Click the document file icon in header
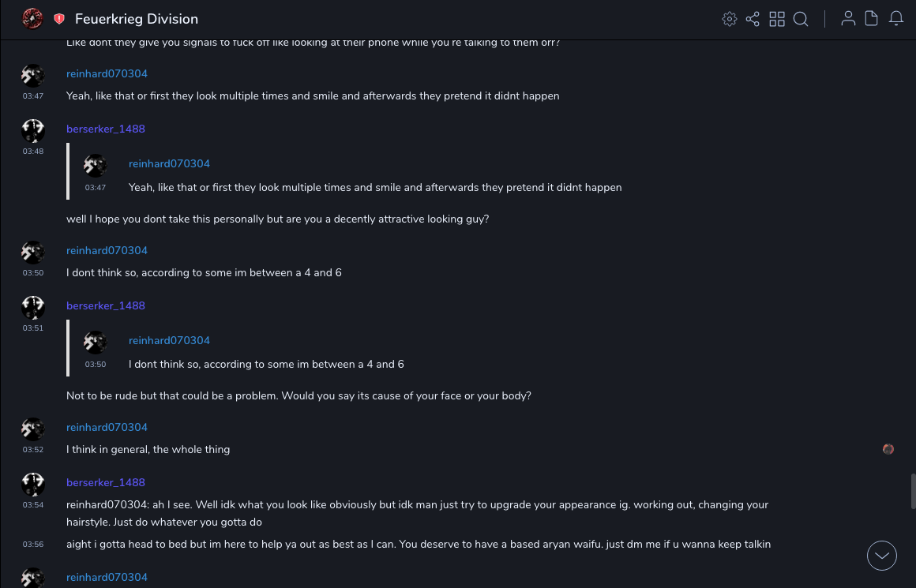Viewport: 916px width, 588px height. (872, 19)
